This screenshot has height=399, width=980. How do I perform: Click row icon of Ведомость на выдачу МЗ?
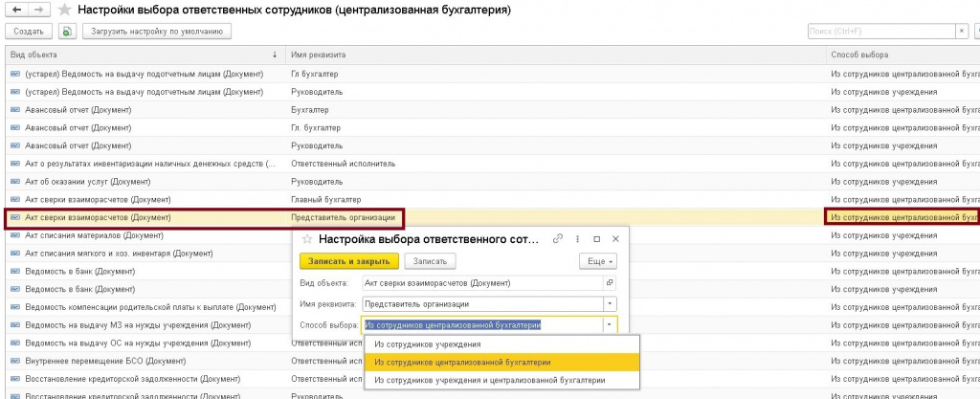15,325
